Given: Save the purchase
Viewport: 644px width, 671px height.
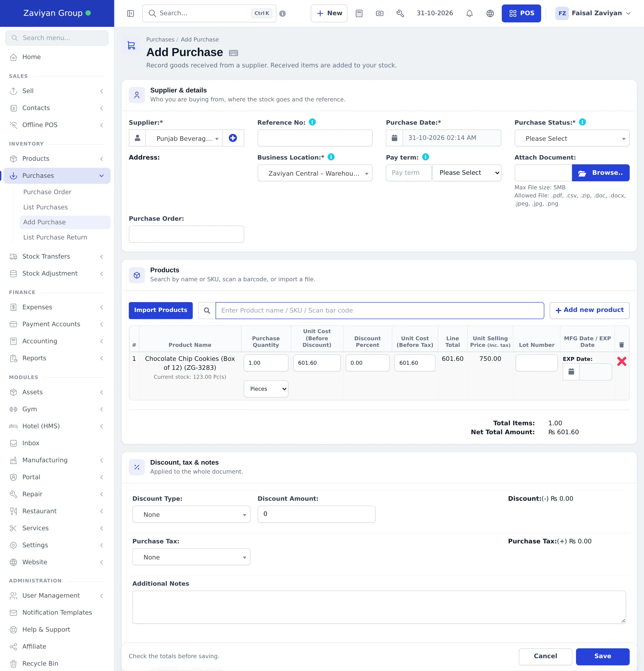Looking at the screenshot, I should pyautogui.click(x=602, y=656).
